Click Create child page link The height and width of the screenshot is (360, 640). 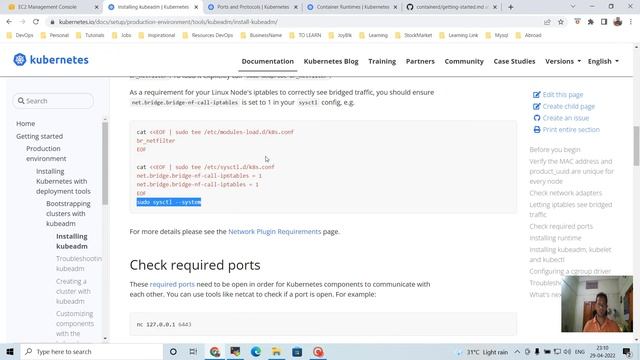(x=568, y=106)
